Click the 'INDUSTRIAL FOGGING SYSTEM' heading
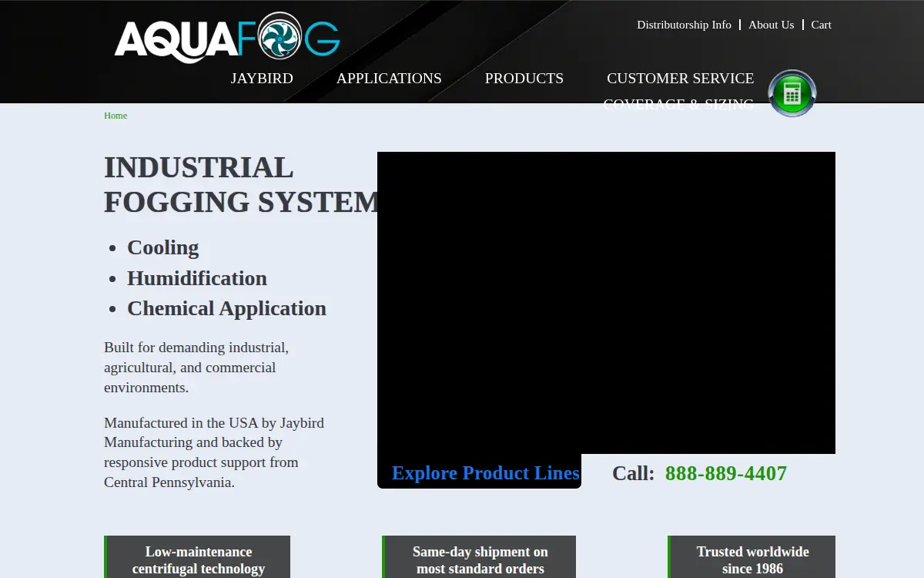 pyautogui.click(x=242, y=184)
